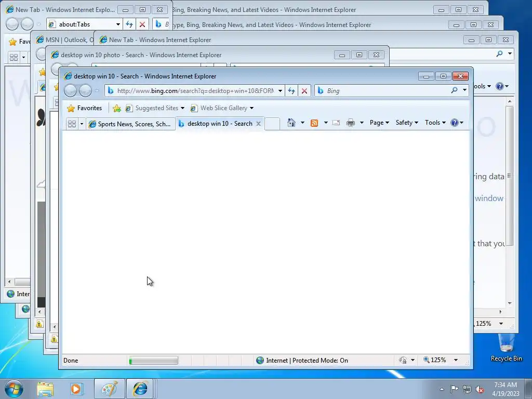
Task: Open Favorites button in front window
Action: tap(85, 108)
